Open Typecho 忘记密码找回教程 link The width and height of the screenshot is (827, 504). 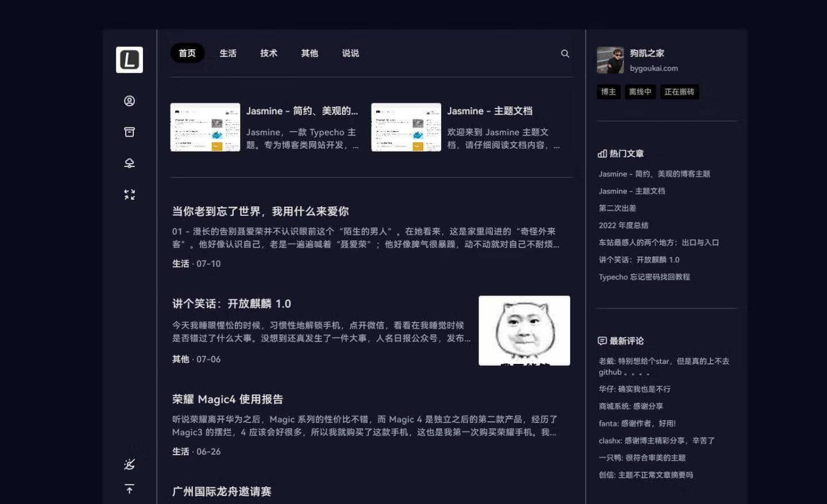tap(644, 277)
